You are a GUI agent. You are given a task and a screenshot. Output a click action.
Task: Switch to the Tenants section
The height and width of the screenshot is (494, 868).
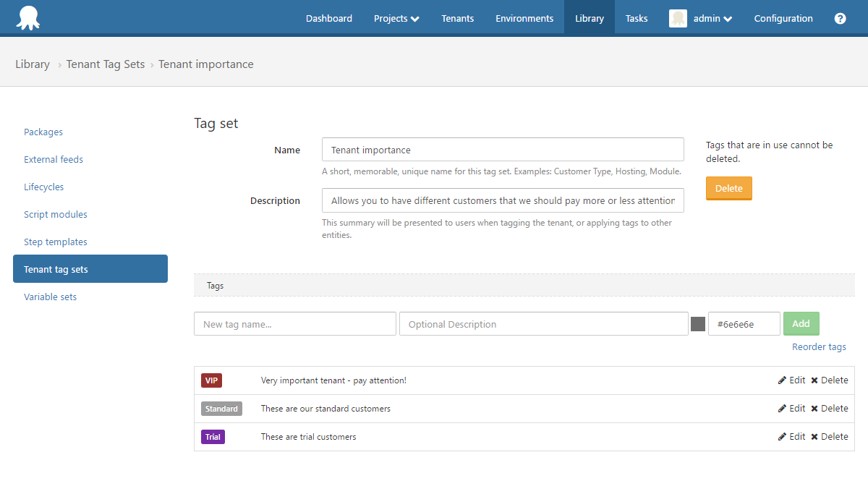(x=457, y=18)
